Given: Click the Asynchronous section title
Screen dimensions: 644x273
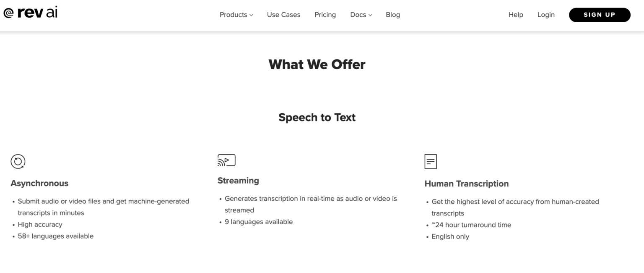Looking at the screenshot, I should coord(39,183).
